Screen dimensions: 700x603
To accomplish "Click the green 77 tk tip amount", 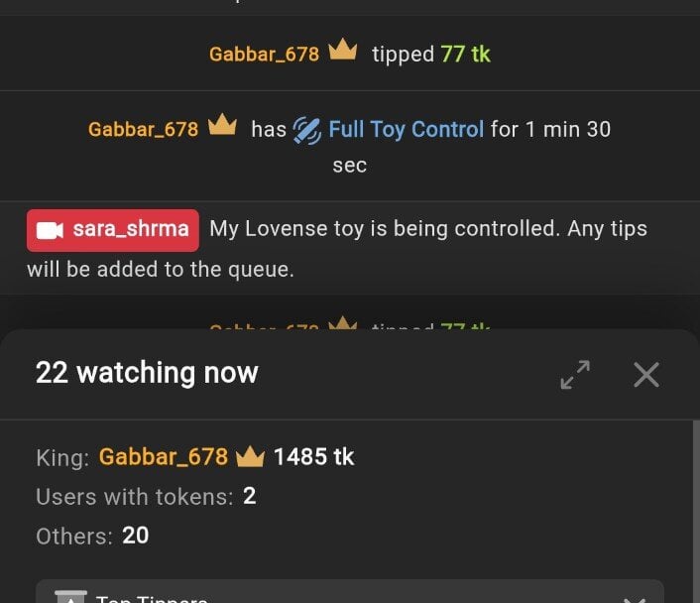I will tap(466, 54).
